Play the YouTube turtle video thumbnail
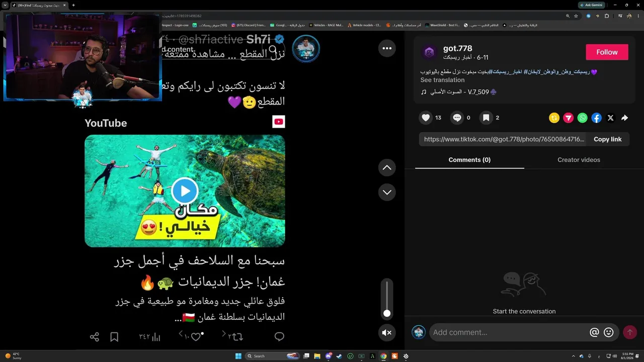 [185, 191]
